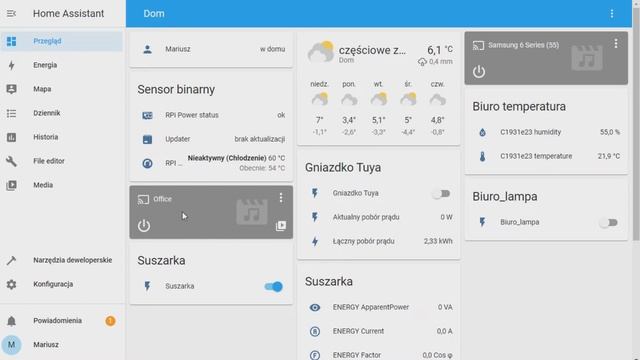The height and width of the screenshot is (360, 640).
Task: Open the current weather icon details
Action: pyautogui.click(x=320, y=52)
